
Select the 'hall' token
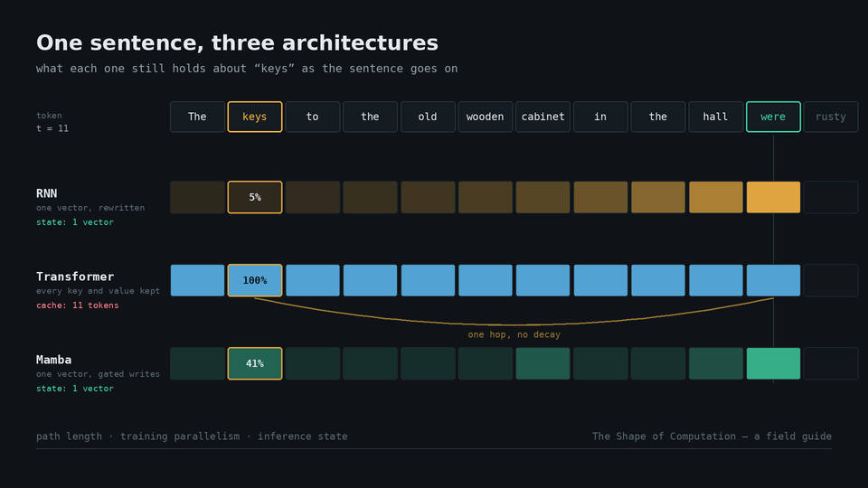tap(715, 117)
